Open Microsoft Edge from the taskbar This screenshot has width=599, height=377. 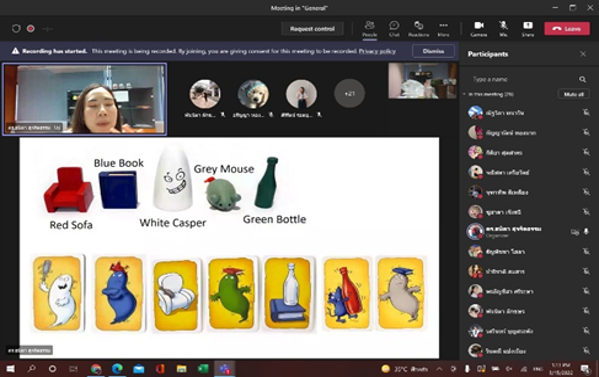point(117,369)
